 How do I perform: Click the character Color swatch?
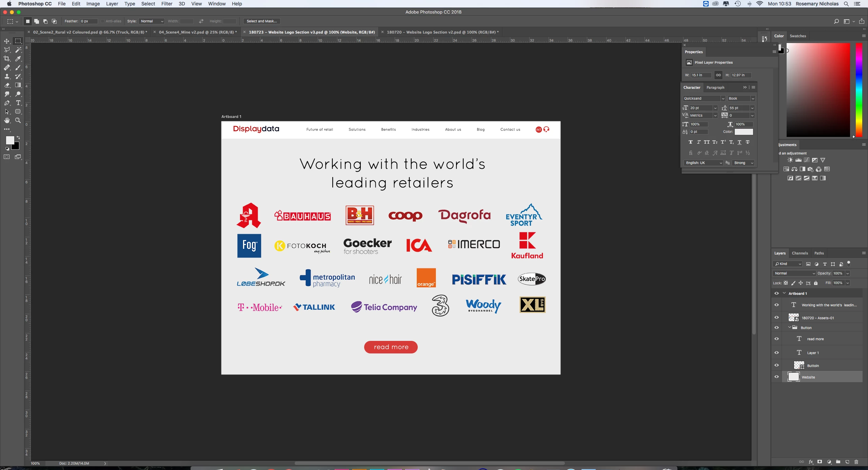744,132
